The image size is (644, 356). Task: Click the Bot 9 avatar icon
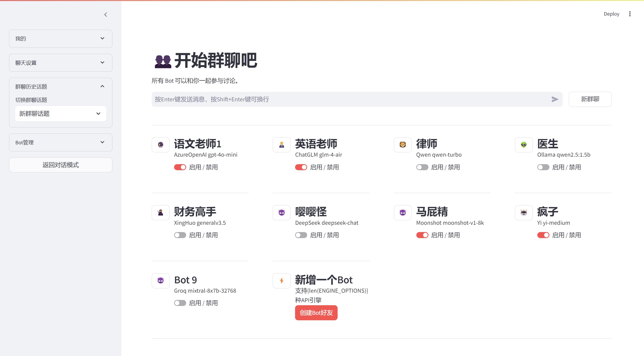pos(160,281)
